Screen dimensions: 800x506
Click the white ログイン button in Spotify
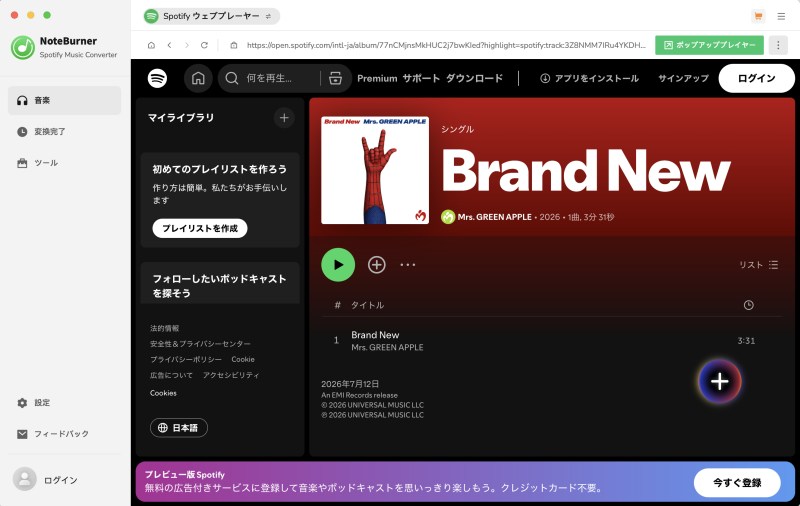[756, 78]
